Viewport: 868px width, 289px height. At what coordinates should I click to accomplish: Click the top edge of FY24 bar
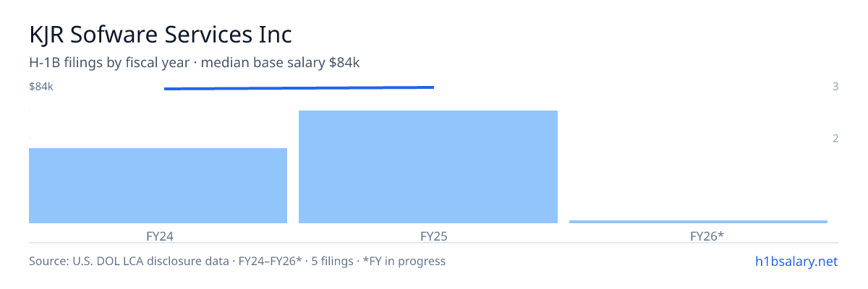tap(158, 149)
